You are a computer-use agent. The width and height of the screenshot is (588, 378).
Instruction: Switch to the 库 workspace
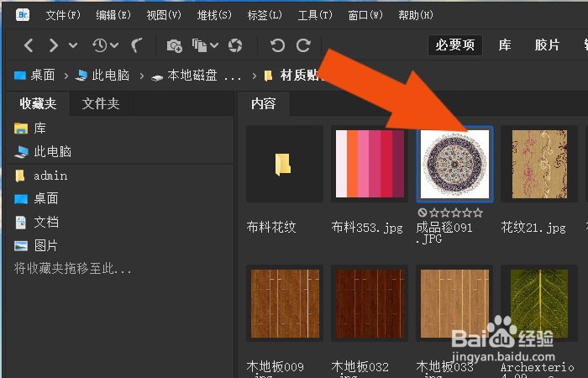505,45
